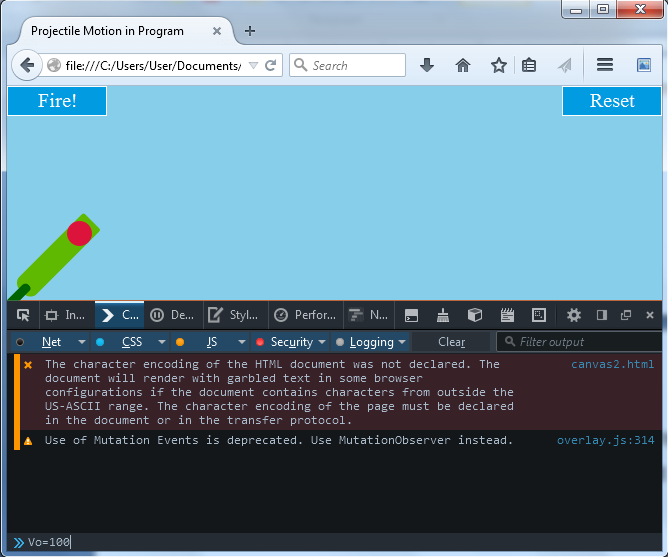Switch to the Network tab
668x557 pixels.
coord(369,315)
